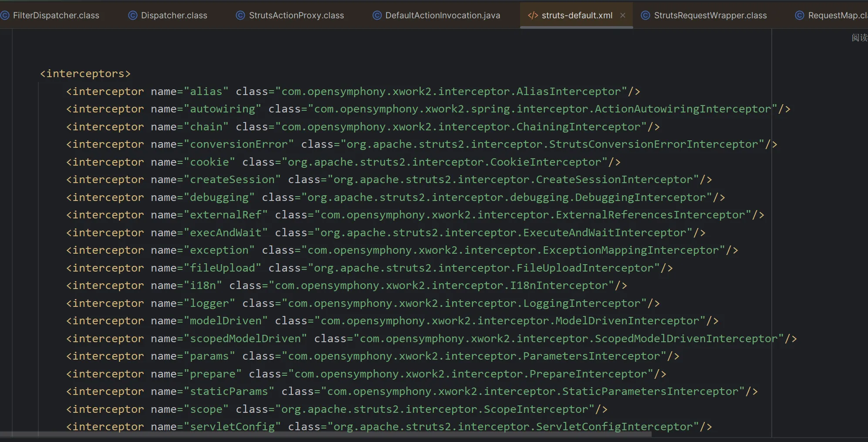Click the ExecuteAndWaitInterceptor class path

point(503,233)
